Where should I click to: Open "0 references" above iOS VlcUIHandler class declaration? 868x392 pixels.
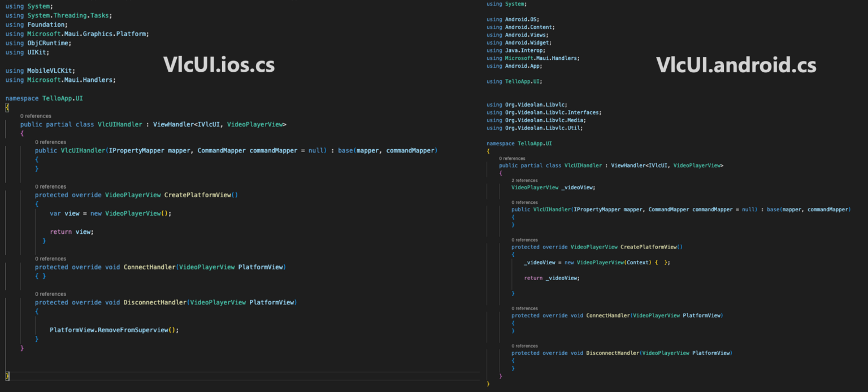tap(35, 116)
